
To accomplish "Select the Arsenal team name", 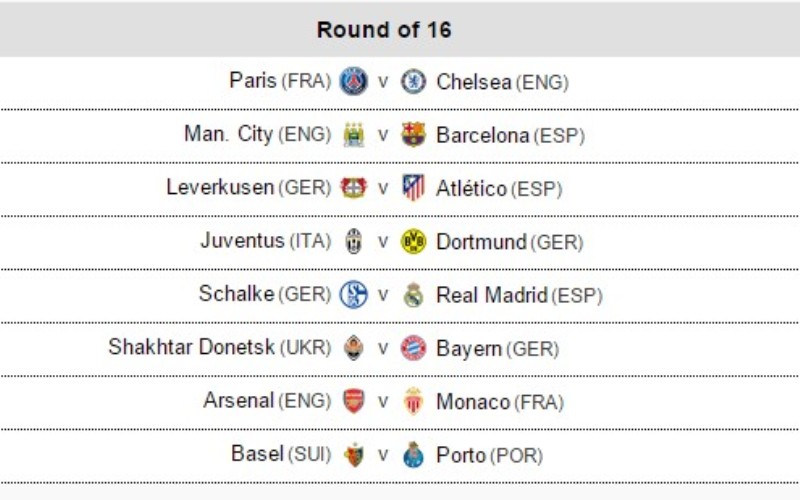I will 238,401.
